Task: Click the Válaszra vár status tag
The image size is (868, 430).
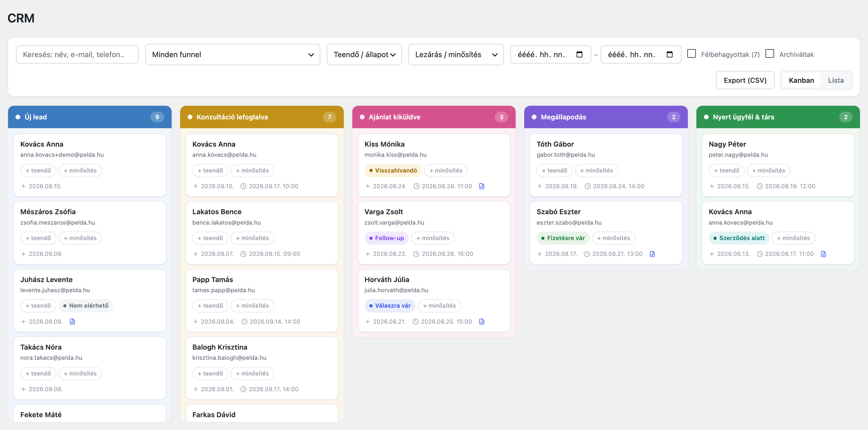Action: tap(390, 306)
